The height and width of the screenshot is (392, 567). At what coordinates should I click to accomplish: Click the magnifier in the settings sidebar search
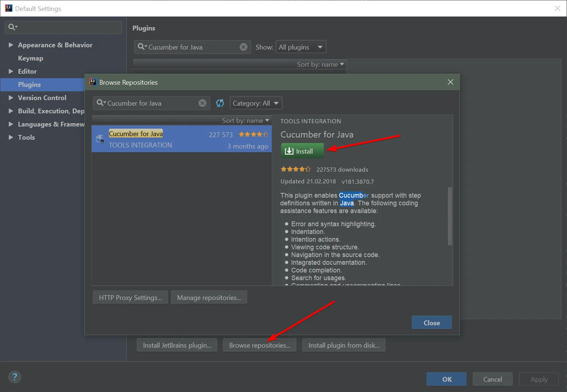point(12,27)
